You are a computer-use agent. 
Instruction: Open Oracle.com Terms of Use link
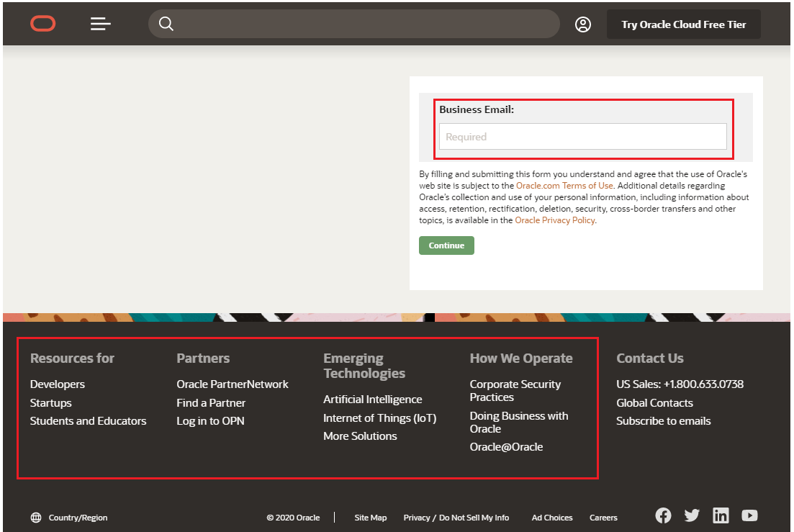coord(564,186)
